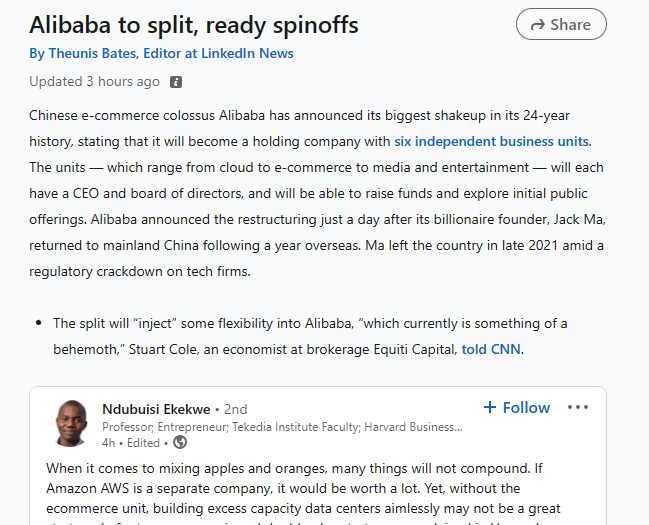The width and height of the screenshot is (649, 525).
Task: Click the info icon beside the updated time
Action: (176, 82)
